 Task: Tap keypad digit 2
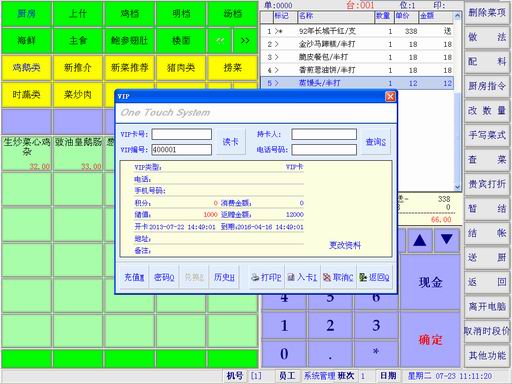(x=330, y=326)
